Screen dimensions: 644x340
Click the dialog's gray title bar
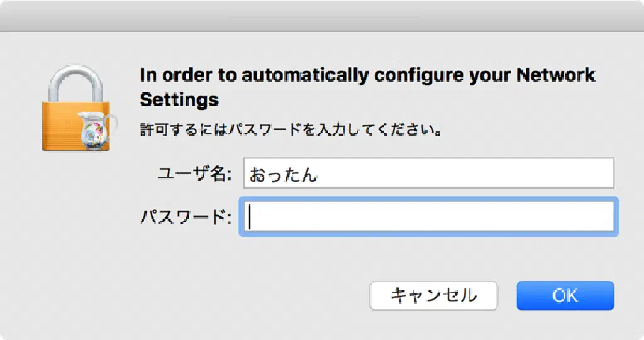(x=322, y=15)
